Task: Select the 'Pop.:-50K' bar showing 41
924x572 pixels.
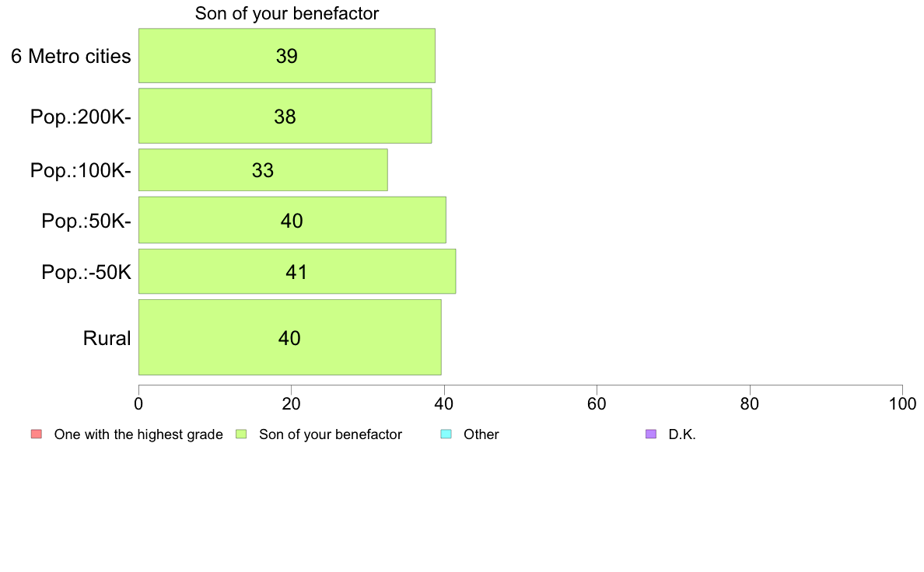Action: click(x=297, y=271)
